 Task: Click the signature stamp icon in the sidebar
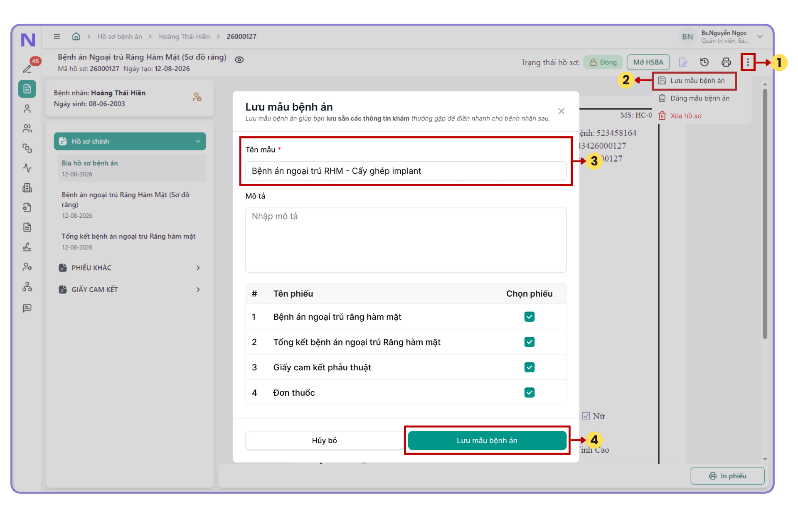point(27,247)
